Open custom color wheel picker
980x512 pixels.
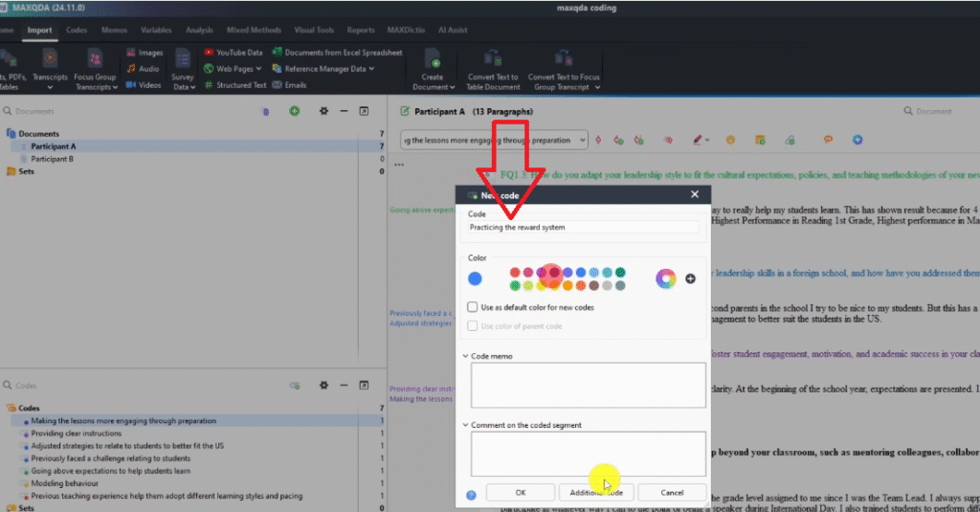(665, 278)
